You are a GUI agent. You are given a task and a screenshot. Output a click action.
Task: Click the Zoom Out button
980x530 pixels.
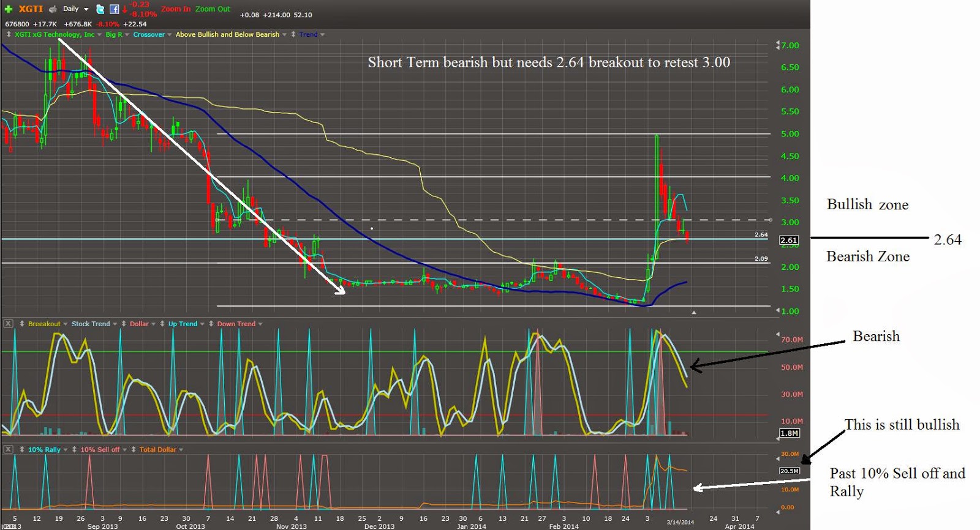tap(213, 9)
